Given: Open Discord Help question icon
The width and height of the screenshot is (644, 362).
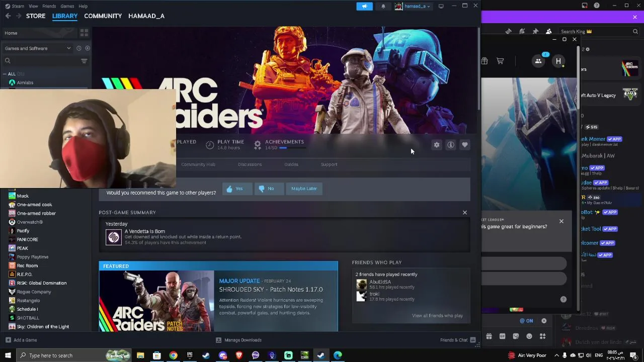Looking at the screenshot, I should tap(597, 6).
